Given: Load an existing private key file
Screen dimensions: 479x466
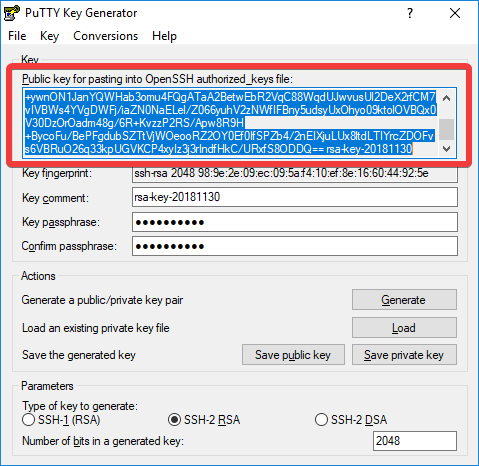Looking at the screenshot, I should click(404, 328).
